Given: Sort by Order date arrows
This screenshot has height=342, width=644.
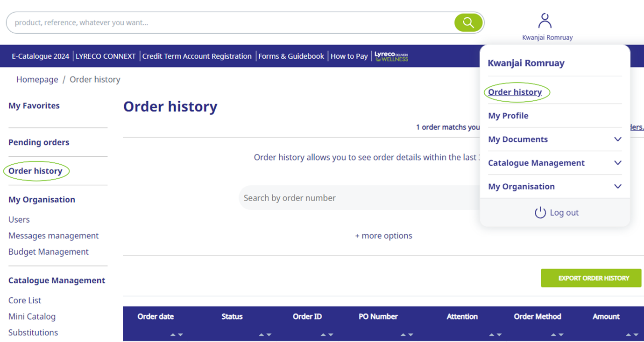Looking at the screenshot, I should coord(177,335).
